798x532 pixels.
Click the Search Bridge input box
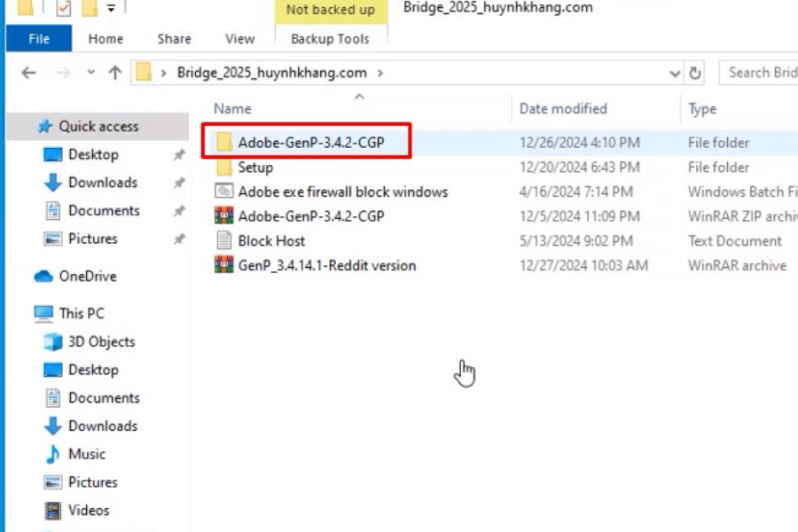(x=761, y=73)
